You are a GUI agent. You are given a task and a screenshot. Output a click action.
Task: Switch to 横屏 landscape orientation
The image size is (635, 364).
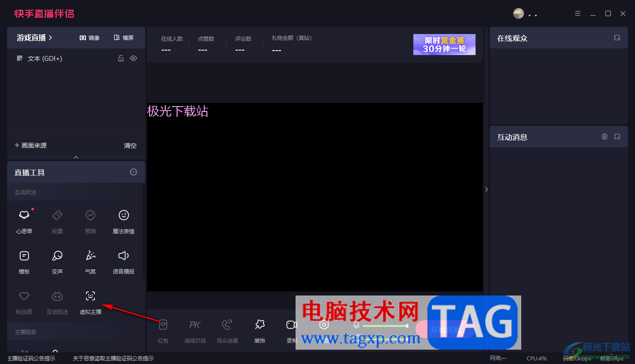click(124, 38)
